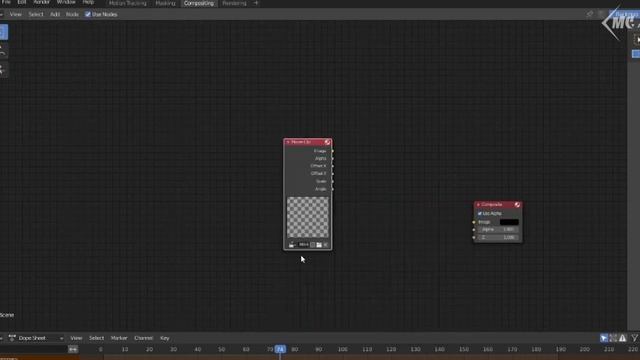The height and width of the screenshot is (360, 640).
Task: Open node editor Select menu
Action: [x=36, y=14]
